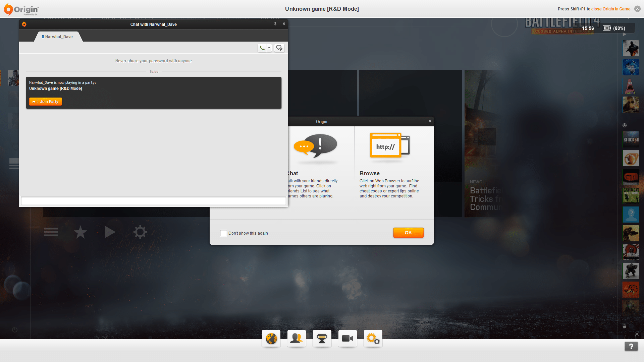The height and width of the screenshot is (362, 644).
Task: Open the friends list icon
Action: point(297,339)
